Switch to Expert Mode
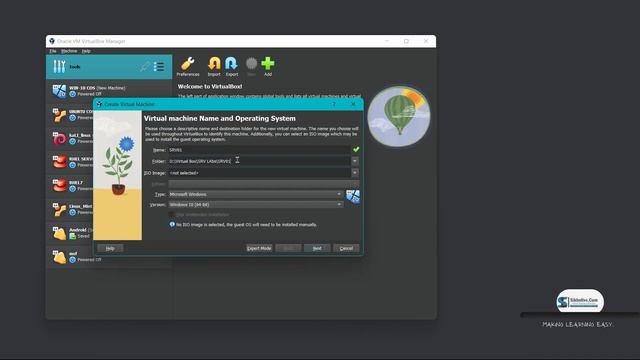 259,248
